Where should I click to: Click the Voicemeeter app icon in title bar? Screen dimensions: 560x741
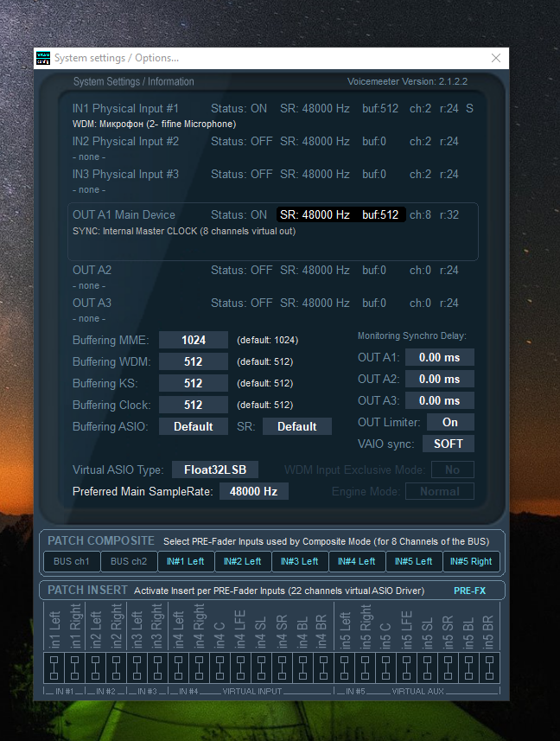(x=43, y=58)
